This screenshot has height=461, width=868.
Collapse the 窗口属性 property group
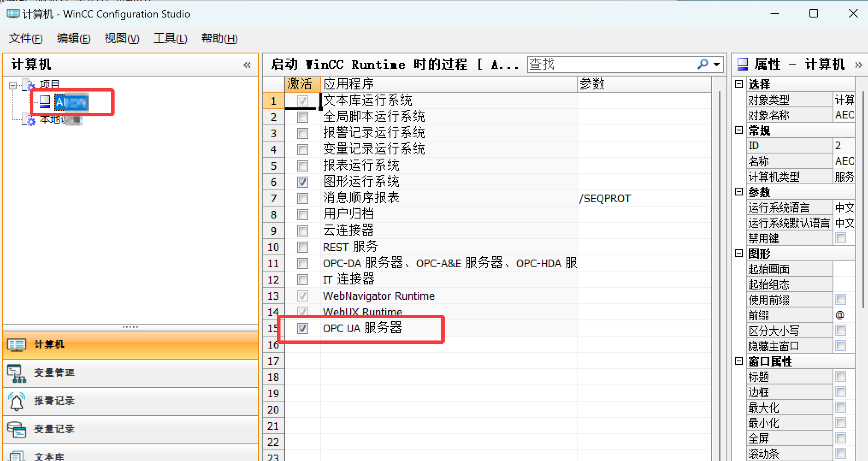pos(739,361)
